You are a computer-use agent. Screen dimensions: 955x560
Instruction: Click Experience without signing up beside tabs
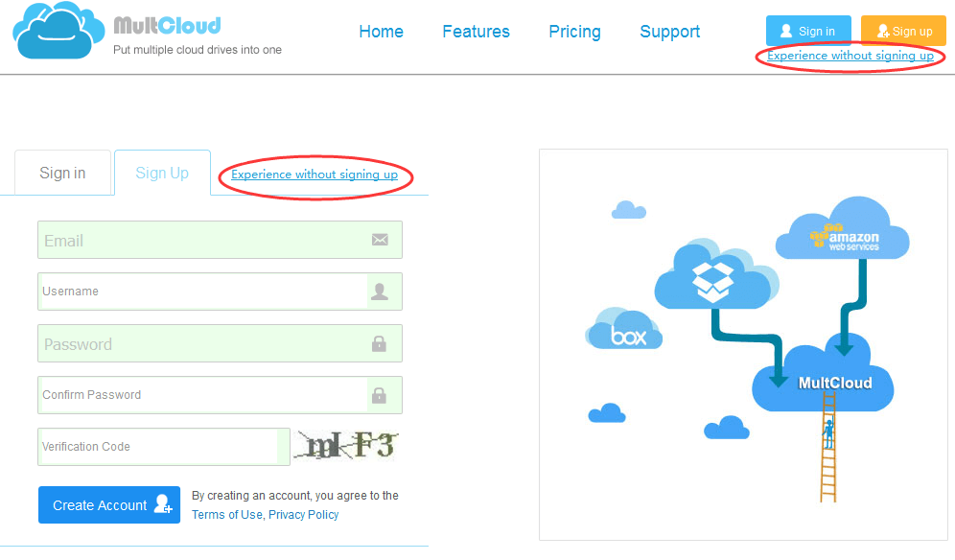pos(314,175)
